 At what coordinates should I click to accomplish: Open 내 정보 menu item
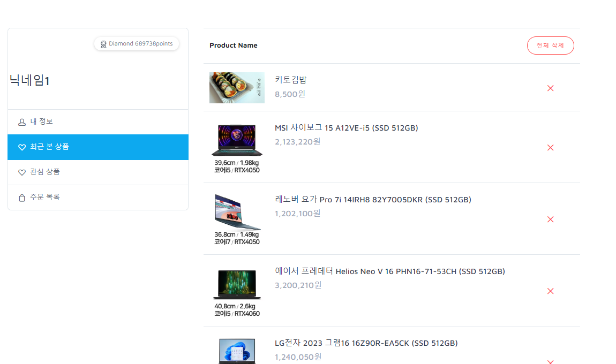pyautogui.click(x=98, y=122)
